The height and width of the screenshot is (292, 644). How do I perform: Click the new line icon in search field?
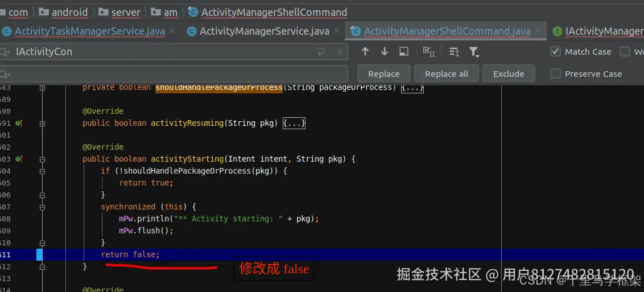coord(320,52)
